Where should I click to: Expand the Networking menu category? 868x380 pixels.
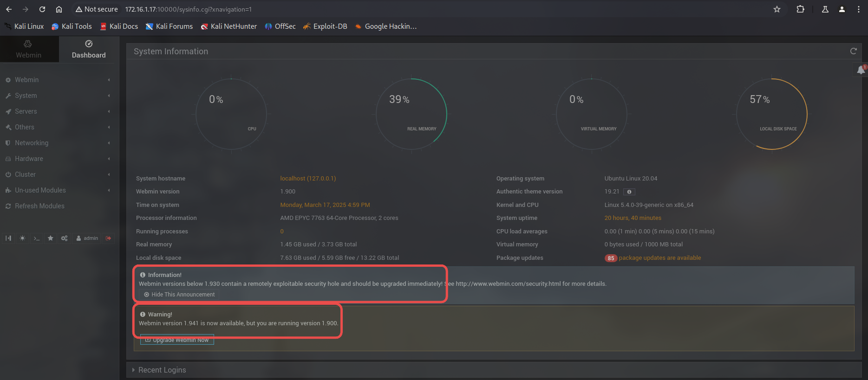point(32,143)
